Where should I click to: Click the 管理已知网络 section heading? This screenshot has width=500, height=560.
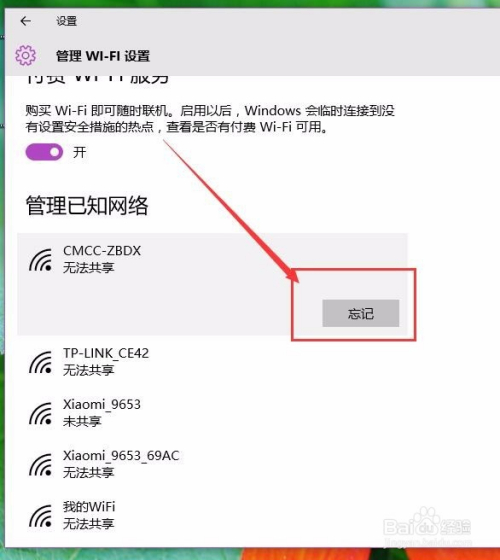click(87, 205)
